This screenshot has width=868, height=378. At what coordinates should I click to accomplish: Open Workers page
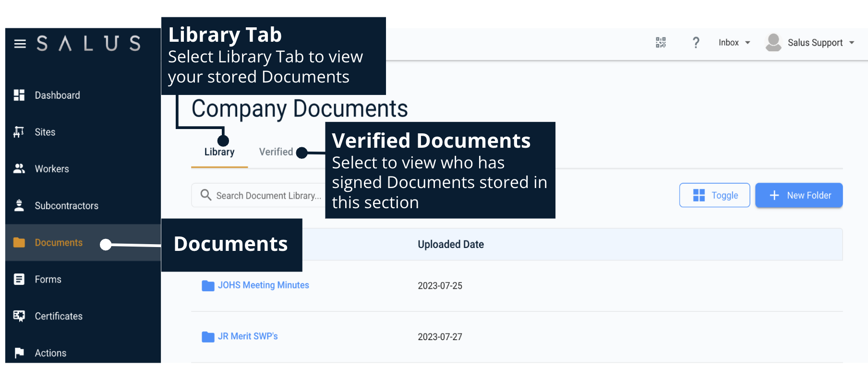(52, 169)
